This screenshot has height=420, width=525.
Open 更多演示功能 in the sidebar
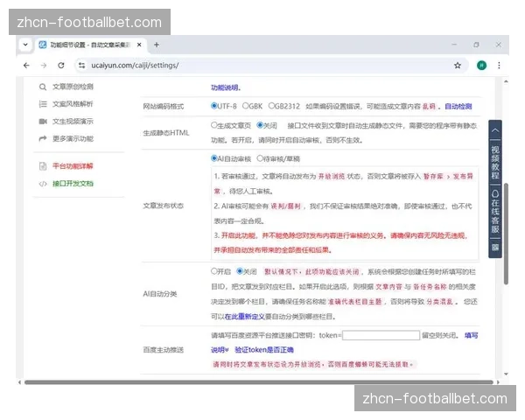tap(73, 138)
